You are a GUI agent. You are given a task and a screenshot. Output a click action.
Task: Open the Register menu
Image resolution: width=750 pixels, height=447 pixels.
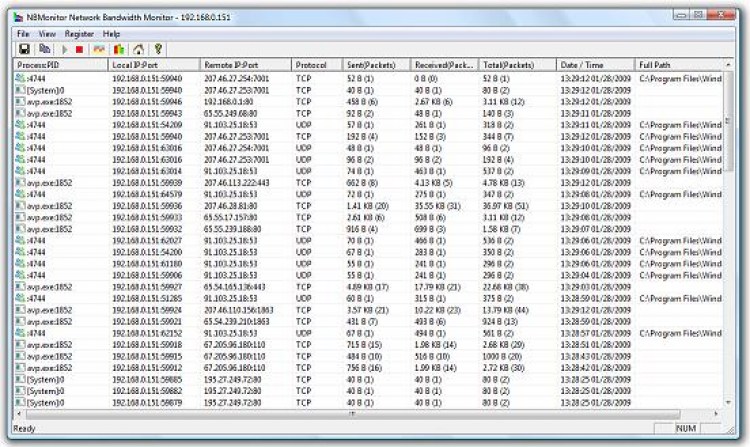pyautogui.click(x=79, y=34)
